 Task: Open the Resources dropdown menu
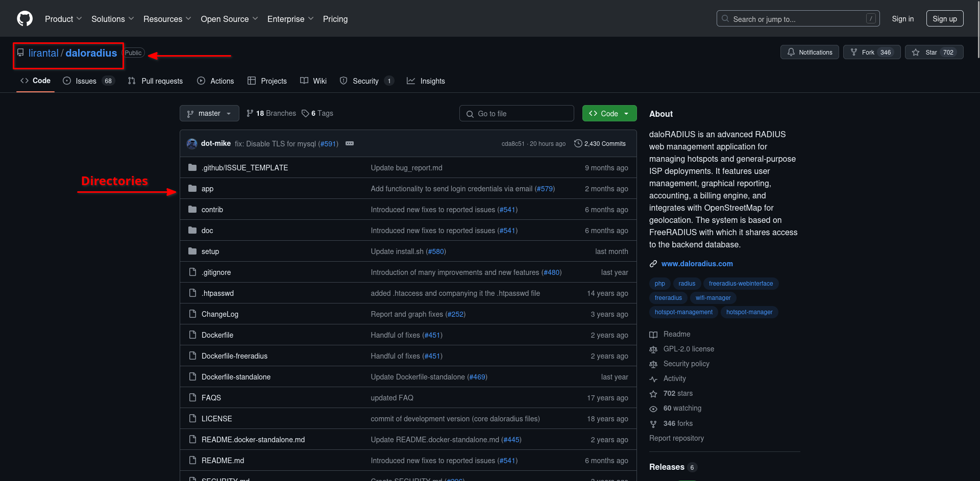click(167, 19)
